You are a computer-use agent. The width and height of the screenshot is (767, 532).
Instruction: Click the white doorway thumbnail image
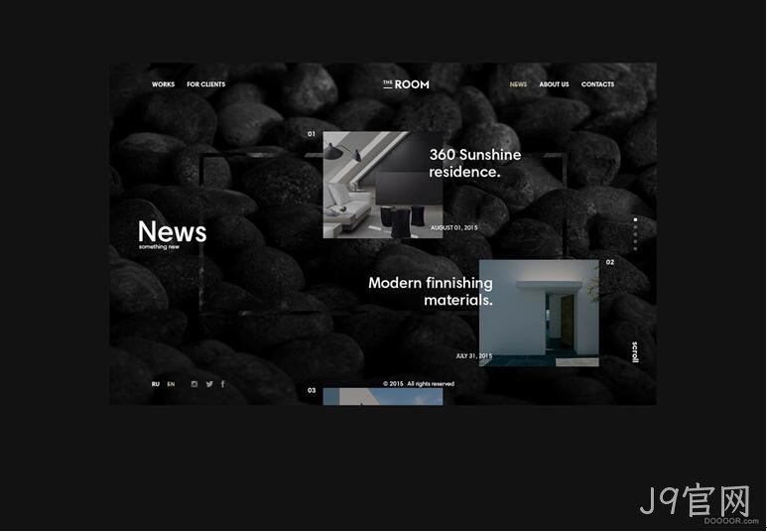pos(539,313)
